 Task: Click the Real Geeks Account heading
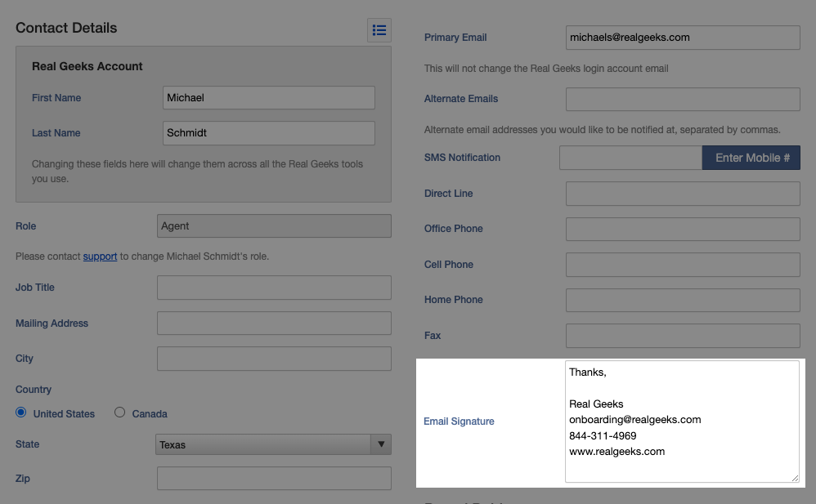pos(87,67)
